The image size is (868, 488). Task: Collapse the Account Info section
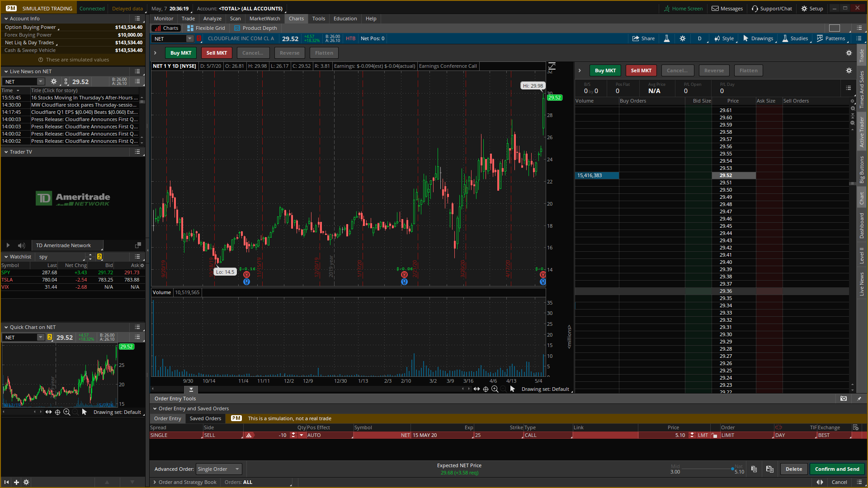click(6, 19)
